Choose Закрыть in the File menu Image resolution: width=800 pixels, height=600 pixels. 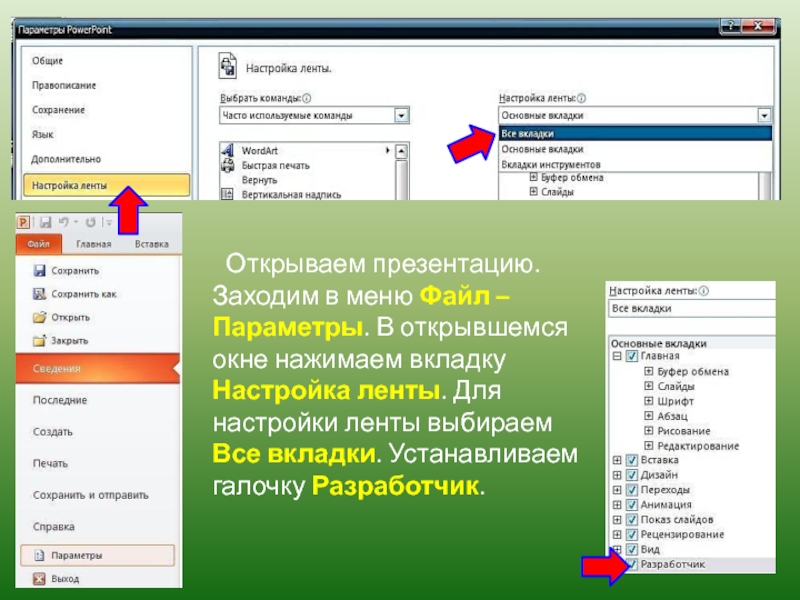[x=69, y=340]
